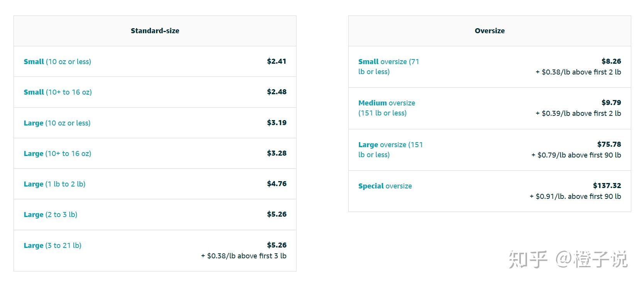Open the Large oversize link
644x285 pixels.
(x=391, y=149)
